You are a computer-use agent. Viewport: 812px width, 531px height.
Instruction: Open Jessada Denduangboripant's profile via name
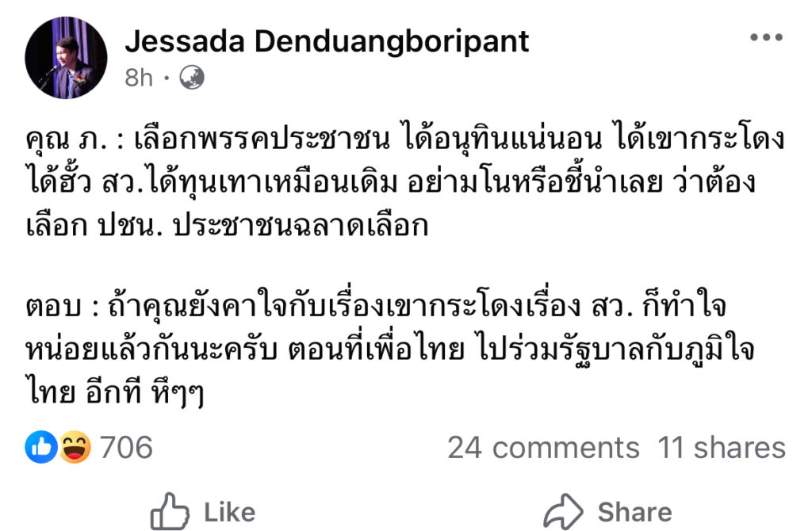(327, 41)
